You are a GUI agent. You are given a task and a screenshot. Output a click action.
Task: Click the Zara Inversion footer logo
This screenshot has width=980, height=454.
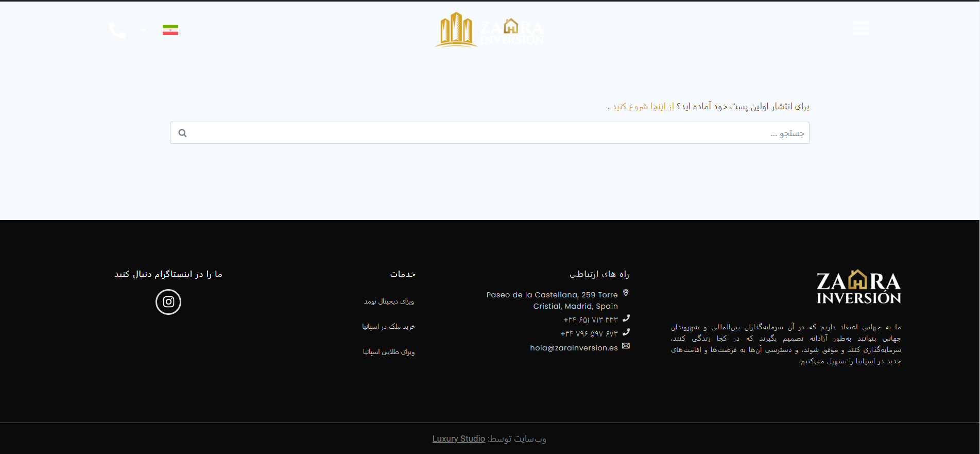click(x=858, y=287)
